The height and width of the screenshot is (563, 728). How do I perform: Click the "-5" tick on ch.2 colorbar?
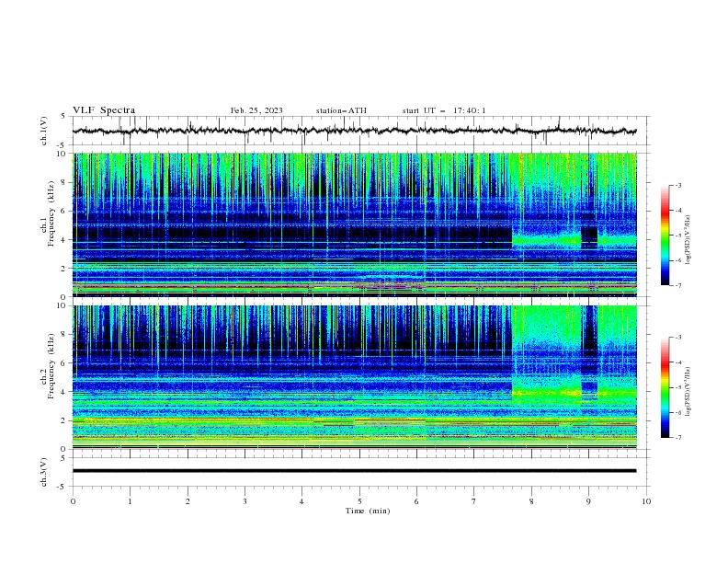pyautogui.click(x=677, y=387)
